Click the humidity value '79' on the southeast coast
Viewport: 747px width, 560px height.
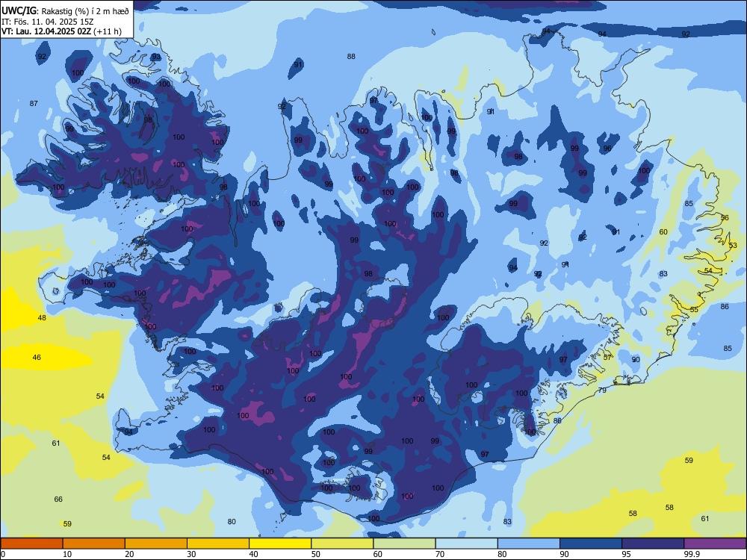point(602,390)
